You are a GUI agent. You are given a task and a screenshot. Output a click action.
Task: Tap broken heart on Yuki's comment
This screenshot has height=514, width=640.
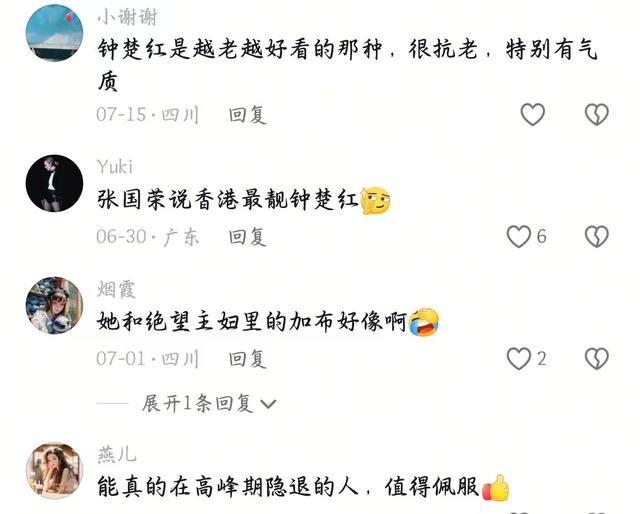tap(597, 237)
